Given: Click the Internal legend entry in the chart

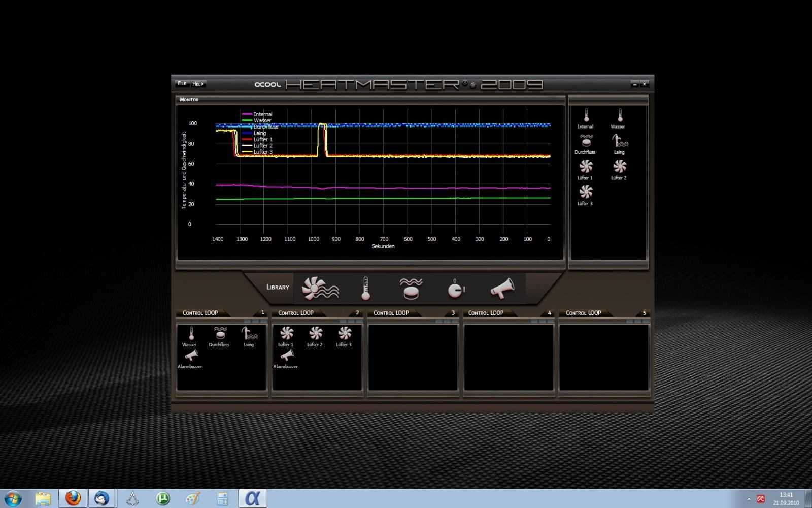Looking at the screenshot, I should click(257, 114).
